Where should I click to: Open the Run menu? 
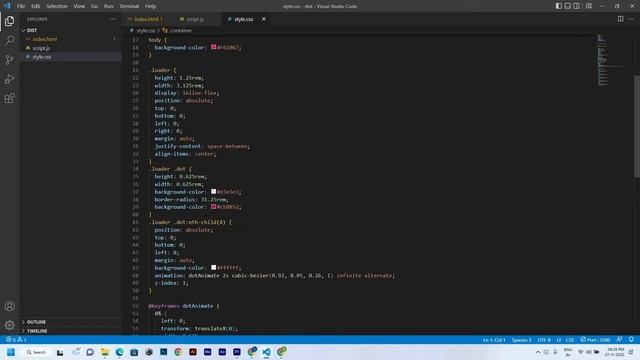coord(108,6)
